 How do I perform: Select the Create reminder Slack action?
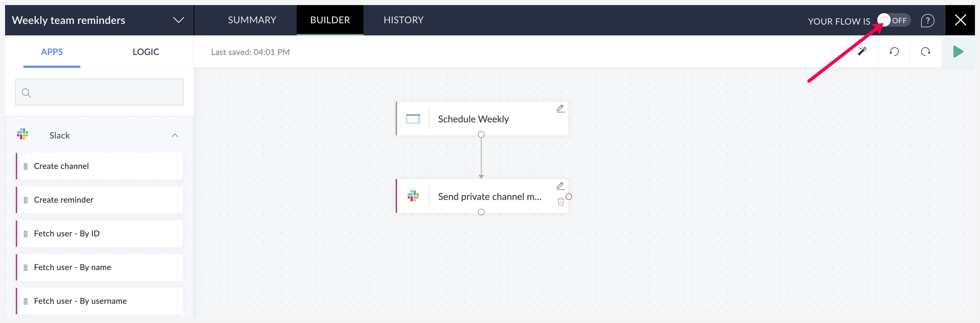[64, 200]
